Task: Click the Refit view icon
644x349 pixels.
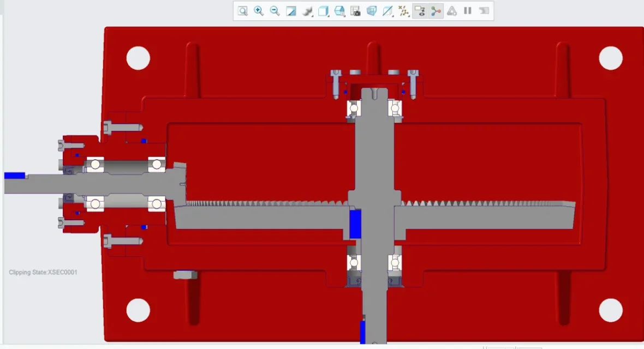Action: (x=243, y=11)
